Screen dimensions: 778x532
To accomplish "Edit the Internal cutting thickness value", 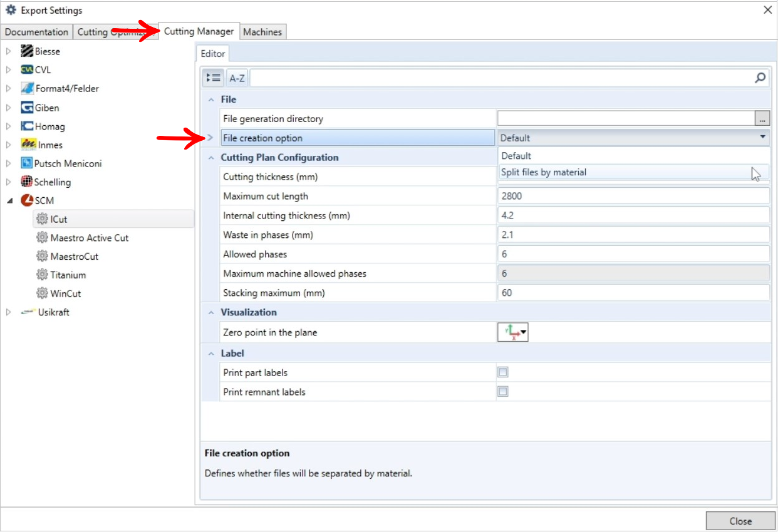I will 633,215.
